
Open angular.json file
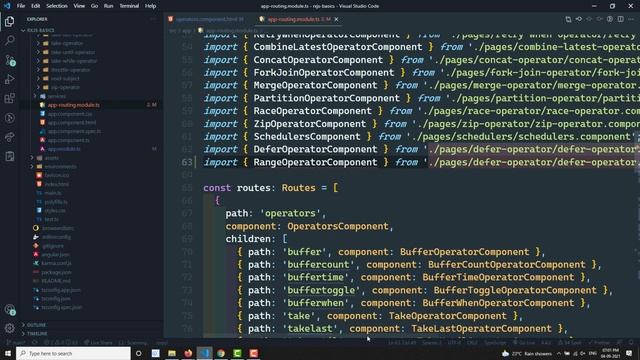(56, 254)
